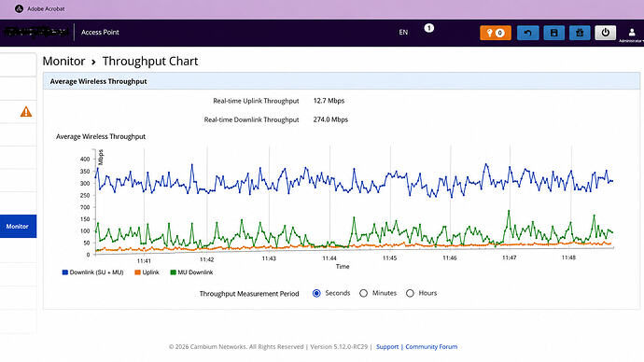
Task: Click the 12.7 Mbps uplink value
Action: point(329,101)
